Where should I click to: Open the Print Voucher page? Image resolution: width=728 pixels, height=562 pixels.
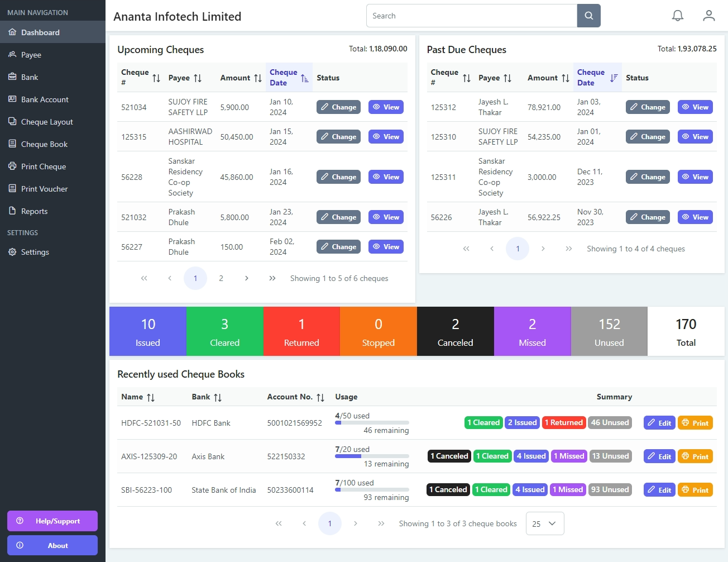pyautogui.click(x=52, y=189)
